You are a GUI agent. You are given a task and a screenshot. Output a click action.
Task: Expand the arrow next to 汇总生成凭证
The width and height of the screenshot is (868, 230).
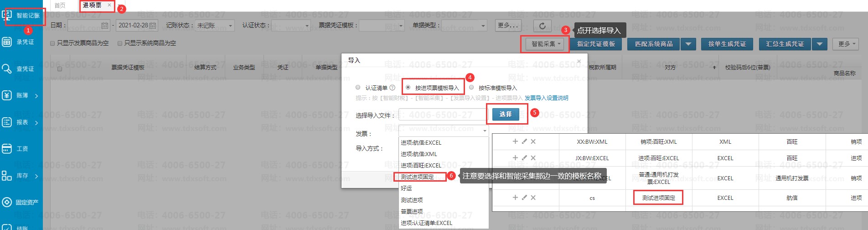point(819,44)
